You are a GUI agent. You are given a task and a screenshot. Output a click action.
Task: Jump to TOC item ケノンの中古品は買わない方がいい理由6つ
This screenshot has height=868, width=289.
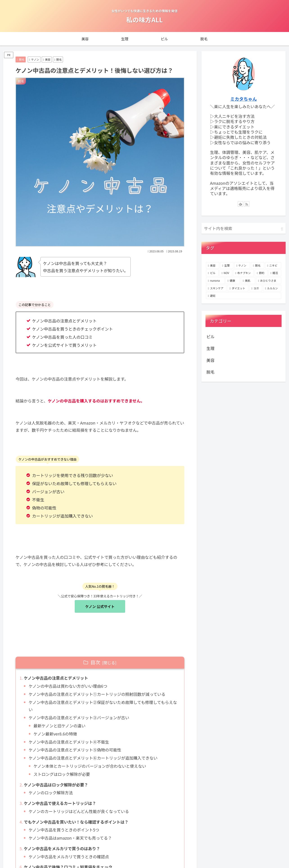click(68, 686)
